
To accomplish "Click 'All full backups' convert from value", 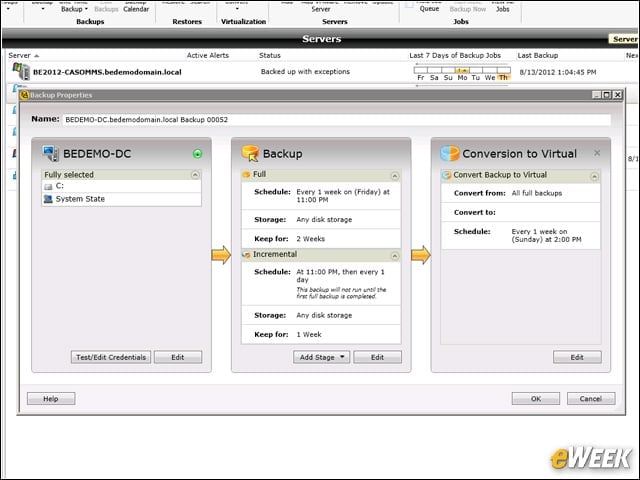I will click(537, 193).
